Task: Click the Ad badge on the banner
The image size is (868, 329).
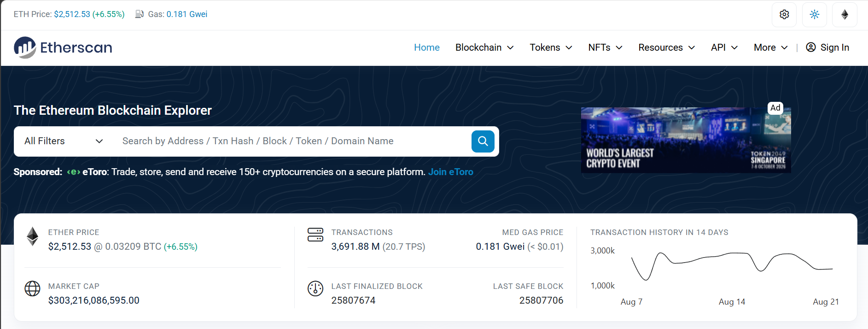Action: click(775, 108)
